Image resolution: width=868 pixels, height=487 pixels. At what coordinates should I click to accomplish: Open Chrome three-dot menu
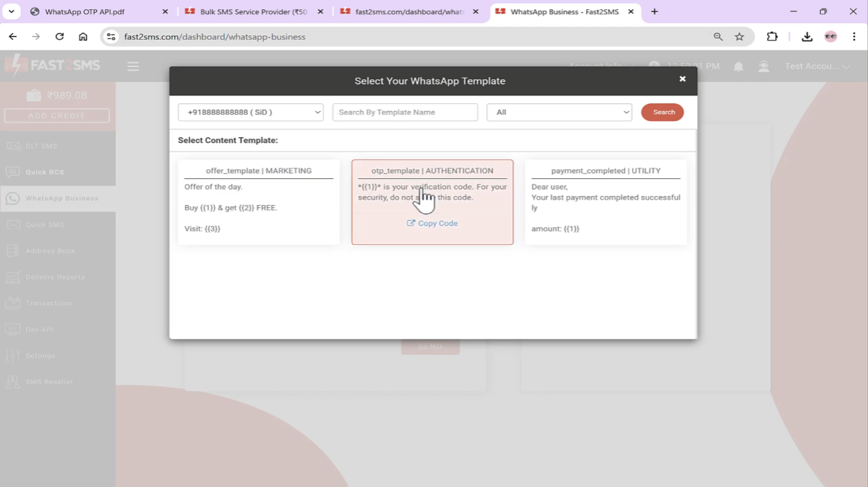pos(854,37)
